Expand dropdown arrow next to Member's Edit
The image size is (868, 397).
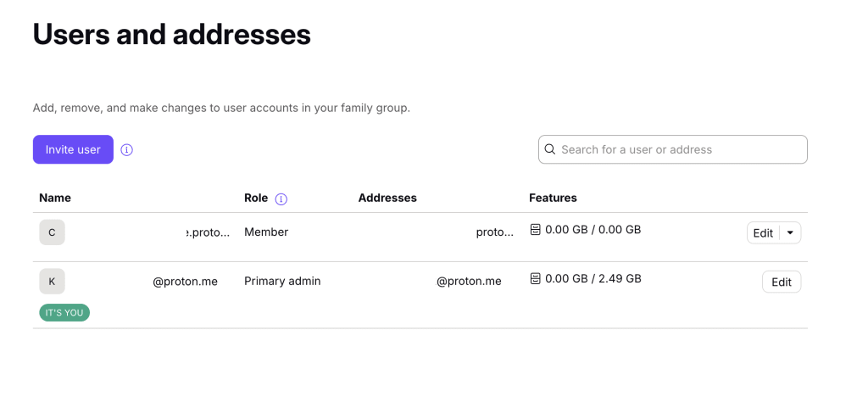coord(790,232)
